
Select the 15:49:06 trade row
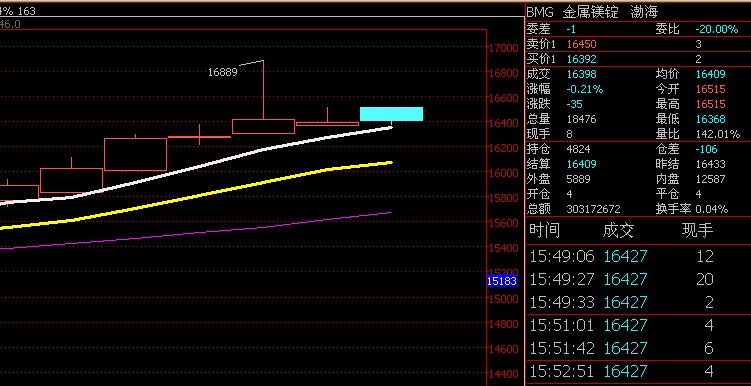click(638, 256)
